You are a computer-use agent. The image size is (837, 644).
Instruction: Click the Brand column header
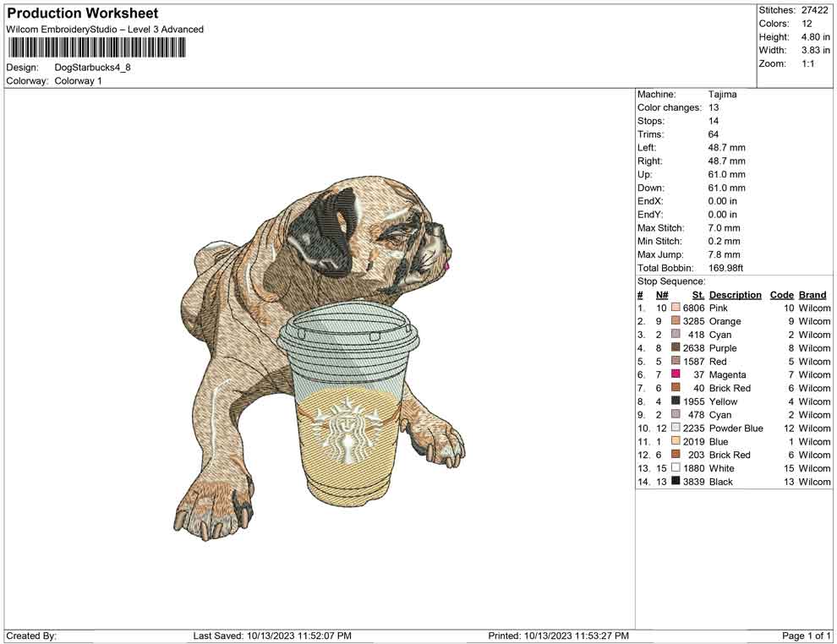(812, 295)
